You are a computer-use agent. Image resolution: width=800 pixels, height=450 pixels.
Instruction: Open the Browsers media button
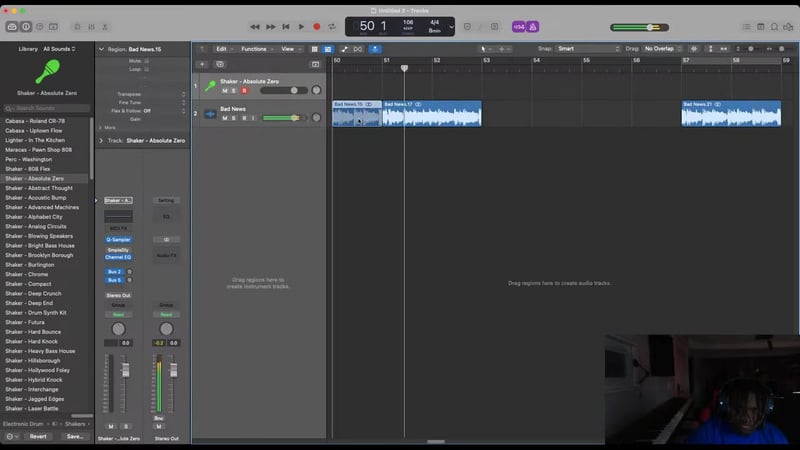(788, 27)
